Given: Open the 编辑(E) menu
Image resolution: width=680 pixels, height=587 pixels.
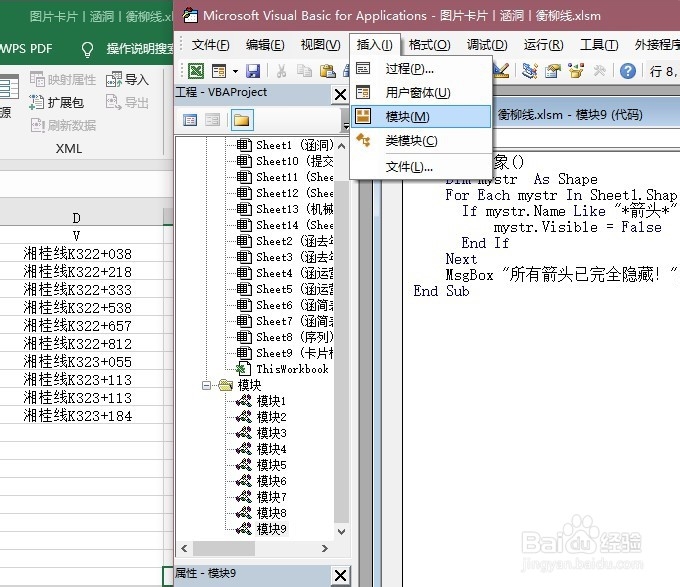Looking at the screenshot, I should coord(265,45).
